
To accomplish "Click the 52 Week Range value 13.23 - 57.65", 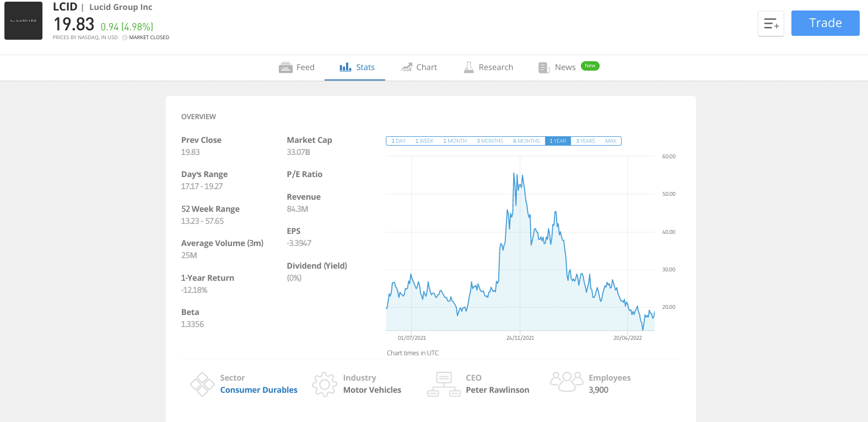I will pyautogui.click(x=202, y=221).
